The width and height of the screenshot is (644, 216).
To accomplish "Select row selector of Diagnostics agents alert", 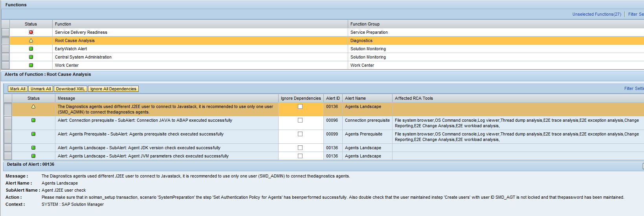I will [8, 109].
